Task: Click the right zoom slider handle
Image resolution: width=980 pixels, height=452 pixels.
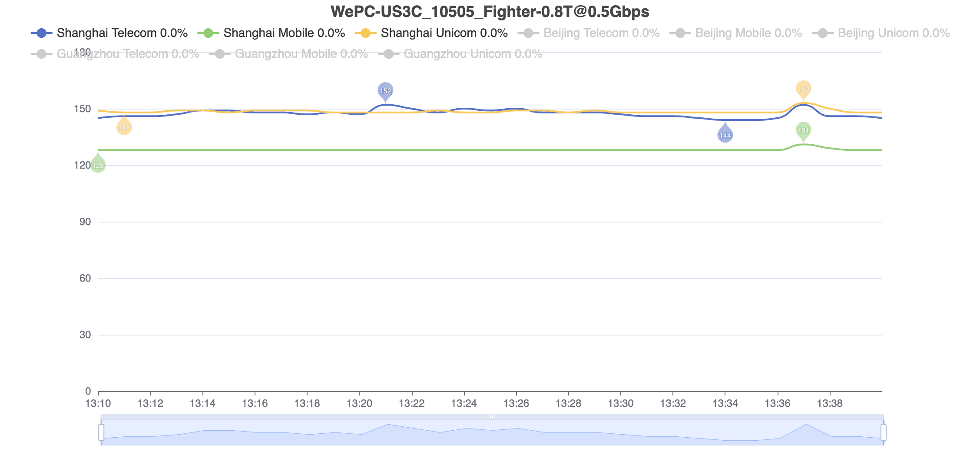Action: pyautogui.click(x=883, y=432)
